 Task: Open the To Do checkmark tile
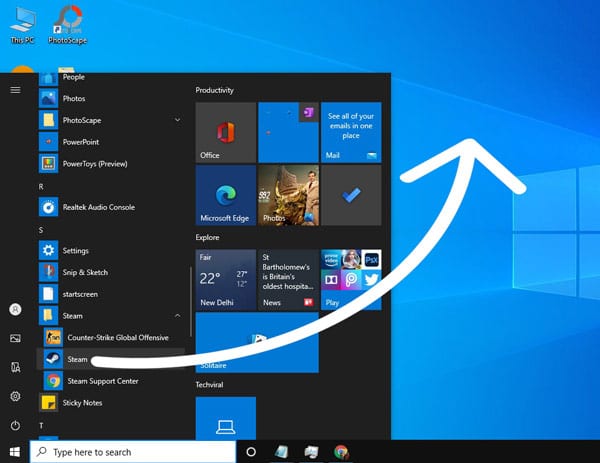(x=351, y=195)
